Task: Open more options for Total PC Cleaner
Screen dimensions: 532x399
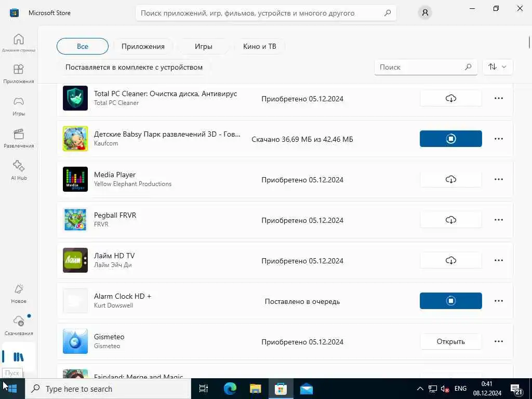Action: (498, 98)
